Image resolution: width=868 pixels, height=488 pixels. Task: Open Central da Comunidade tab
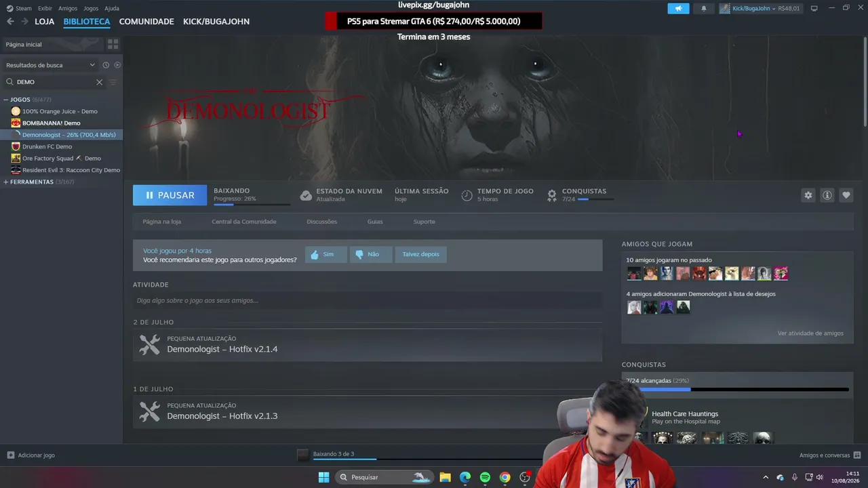click(244, 222)
